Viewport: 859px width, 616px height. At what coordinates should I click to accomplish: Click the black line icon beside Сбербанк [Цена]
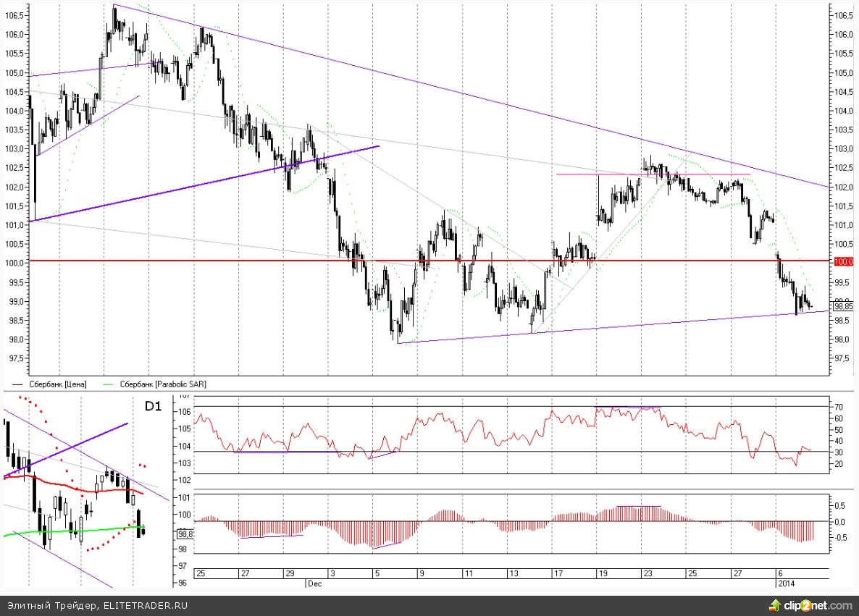click(x=17, y=384)
